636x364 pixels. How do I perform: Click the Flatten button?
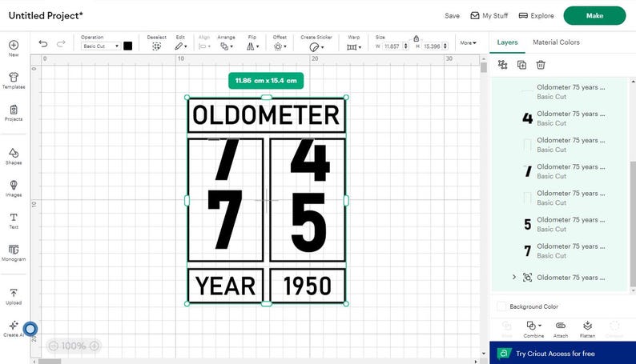(x=587, y=329)
